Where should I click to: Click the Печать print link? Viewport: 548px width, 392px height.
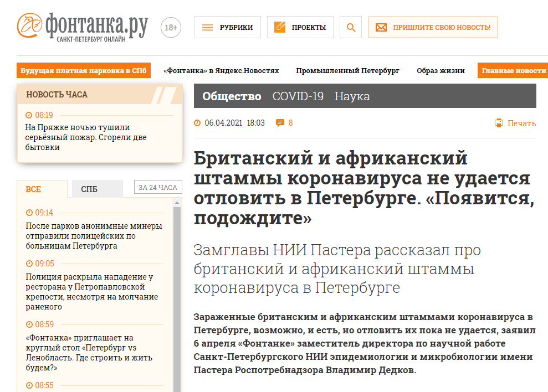tap(521, 123)
